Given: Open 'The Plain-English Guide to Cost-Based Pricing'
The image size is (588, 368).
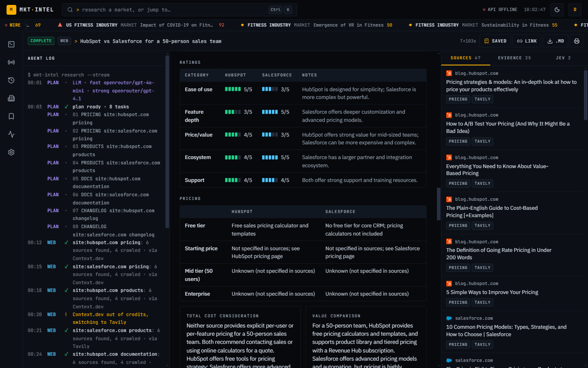Looking at the screenshot, I should [492, 212].
